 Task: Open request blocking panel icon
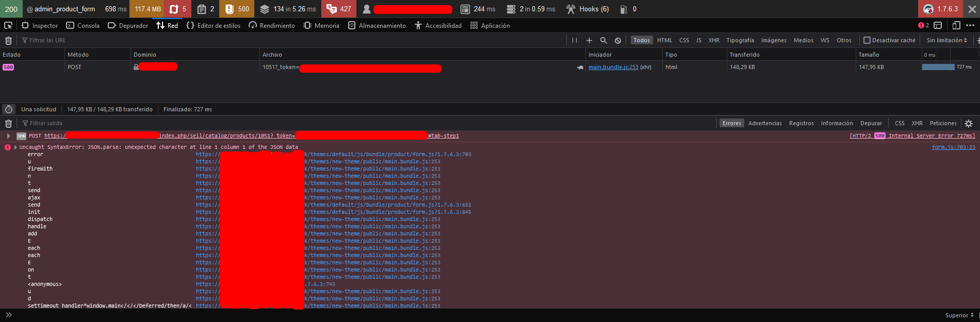point(618,40)
